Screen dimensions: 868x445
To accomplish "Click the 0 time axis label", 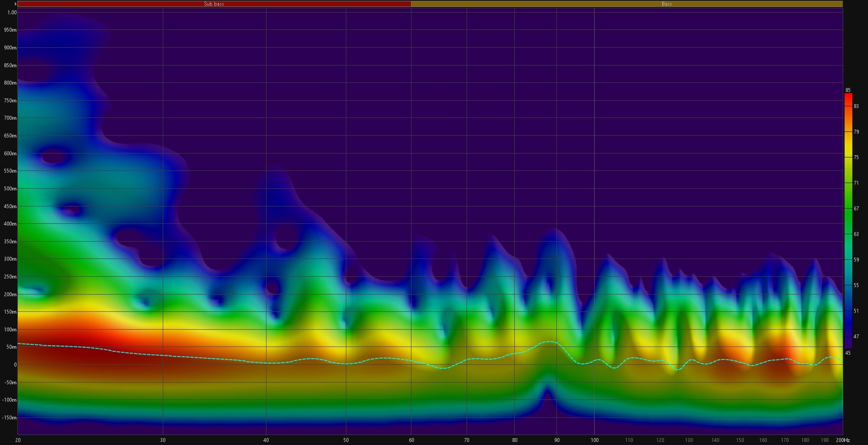I will click(x=15, y=365).
